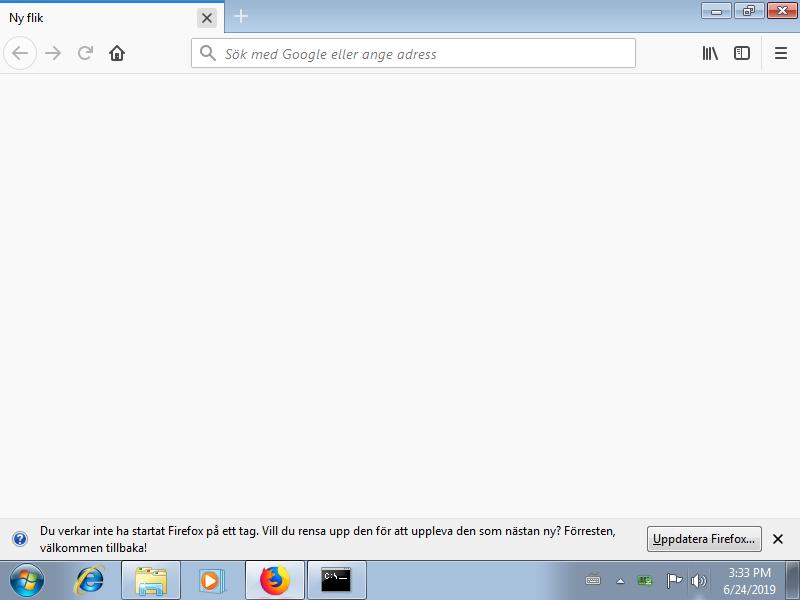Open the Library bookshelf icon
The height and width of the screenshot is (600, 800).
(710, 53)
